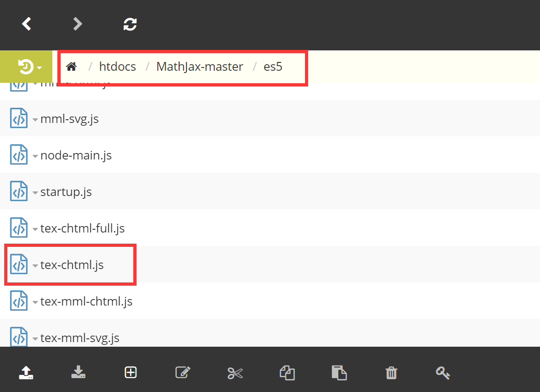Open the dropdown arrow for tex-chtml-full.js
Viewport: 540px width, 392px height.
pyautogui.click(x=35, y=229)
